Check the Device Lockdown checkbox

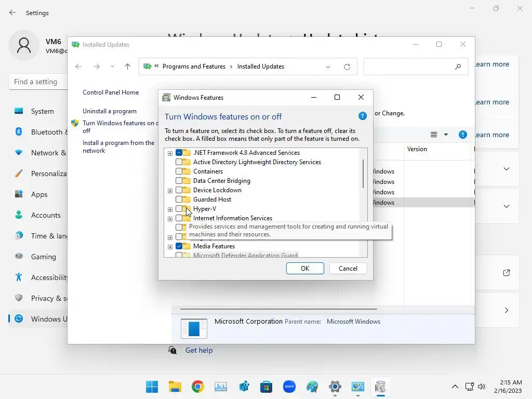(x=179, y=190)
